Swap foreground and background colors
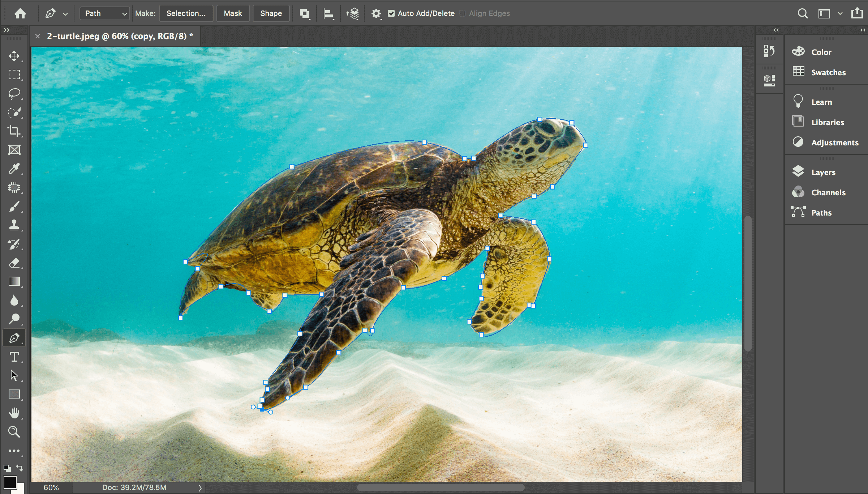The height and width of the screenshot is (494, 868). 20,468
